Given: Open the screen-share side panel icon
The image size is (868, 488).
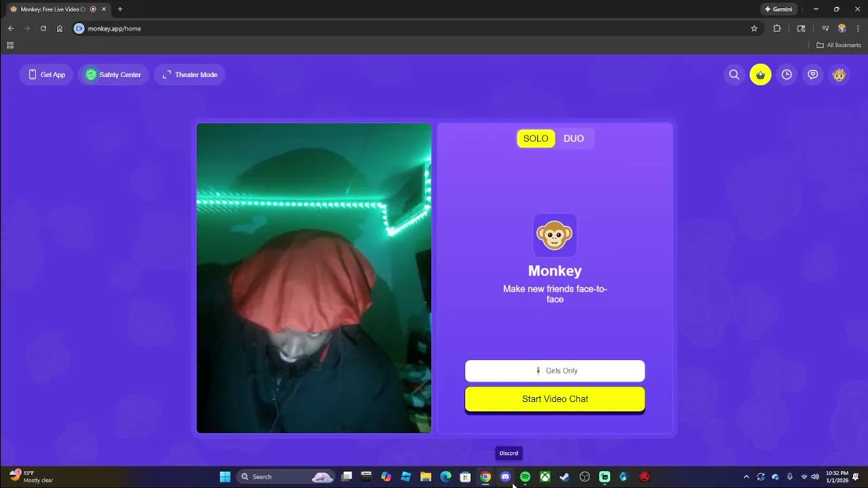Looking at the screenshot, I should click(x=801, y=28).
